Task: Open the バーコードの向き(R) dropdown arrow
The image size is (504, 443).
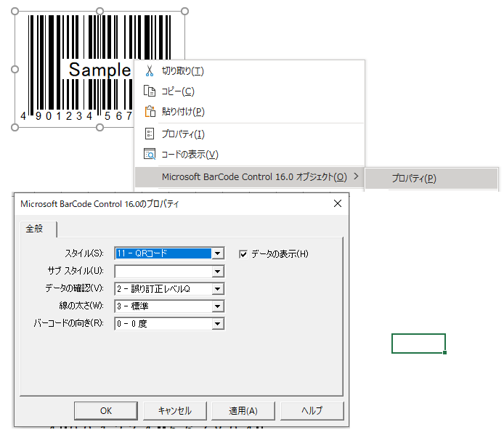Action: (218, 323)
